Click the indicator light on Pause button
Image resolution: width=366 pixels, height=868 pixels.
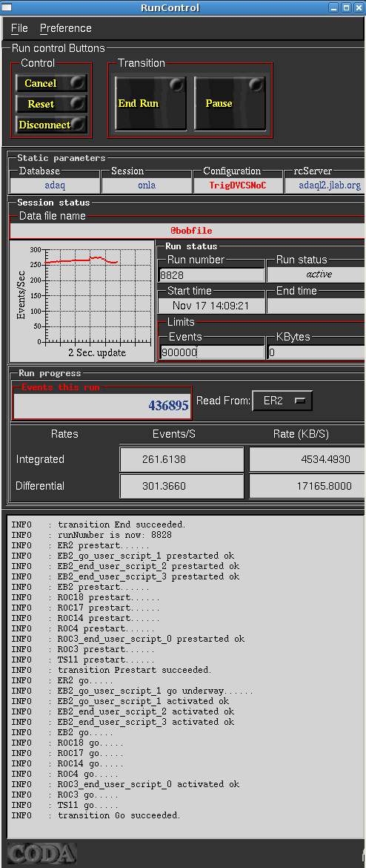pos(256,85)
